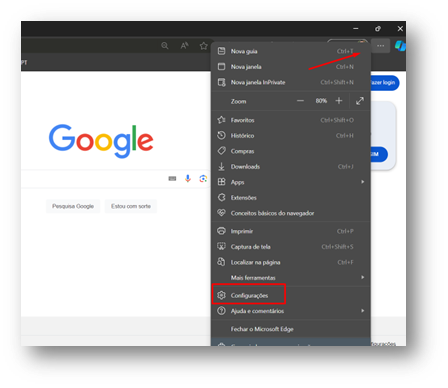Open Histórico from the menu

coord(291,136)
